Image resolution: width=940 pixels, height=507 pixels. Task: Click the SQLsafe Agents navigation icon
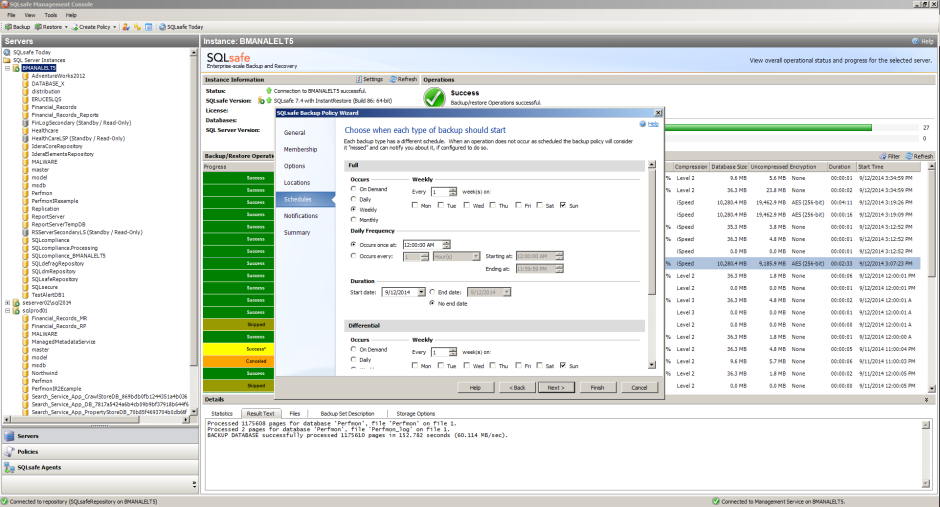pyautogui.click(x=9, y=467)
